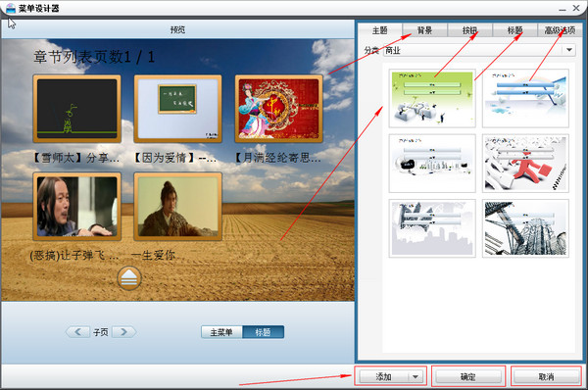Open the 高级选项 tab
Image resolution: width=588 pixels, height=390 pixels.
click(x=560, y=30)
